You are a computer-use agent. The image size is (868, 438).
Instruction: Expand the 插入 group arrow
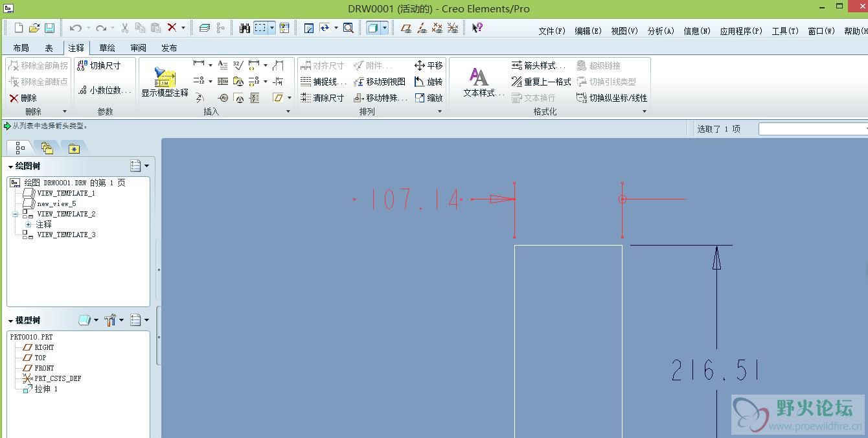(288, 111)
